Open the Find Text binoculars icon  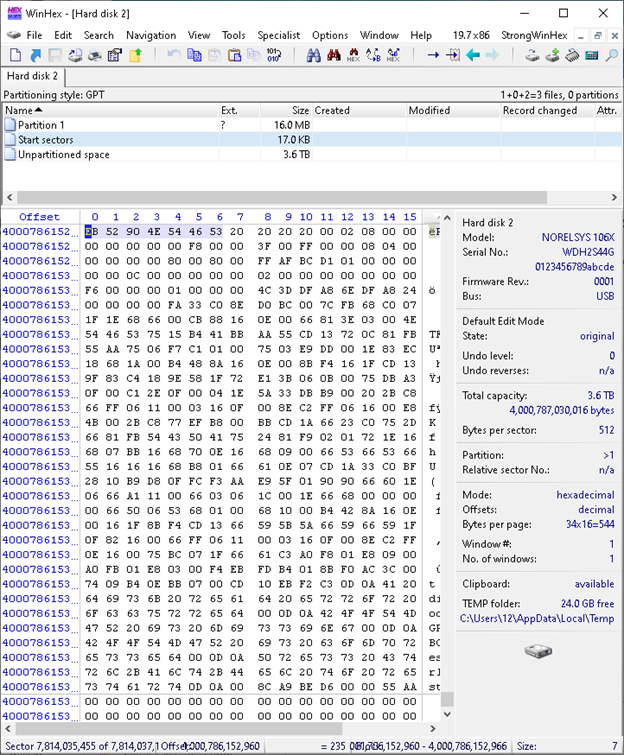313,55
